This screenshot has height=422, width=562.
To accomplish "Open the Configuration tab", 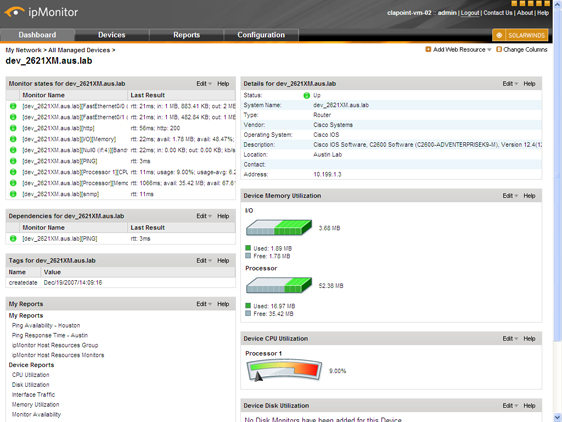I will click(x=261, y=35).
